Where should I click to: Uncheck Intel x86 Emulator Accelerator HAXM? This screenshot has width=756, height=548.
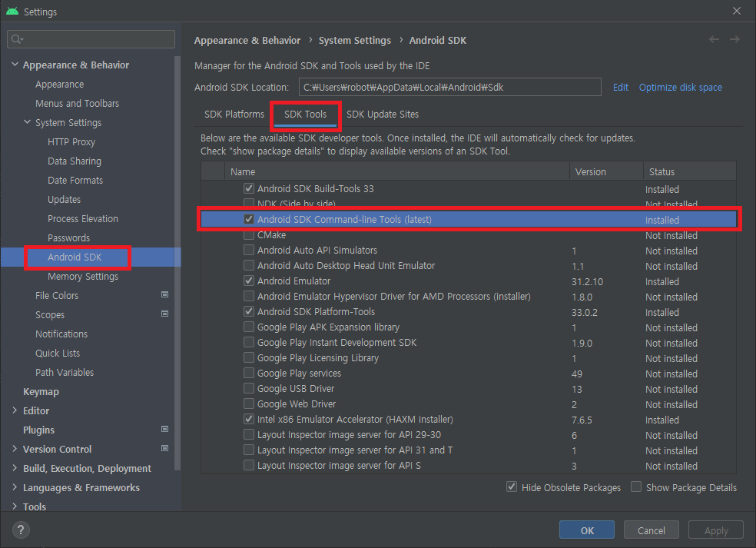pyautogui.click(x=249, y=419)
